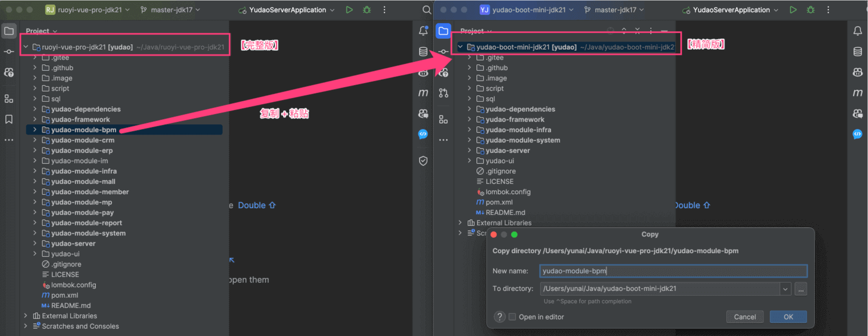Open the To directory dropdown arrow
868x336 pixels.
click(x=785, y=289)
